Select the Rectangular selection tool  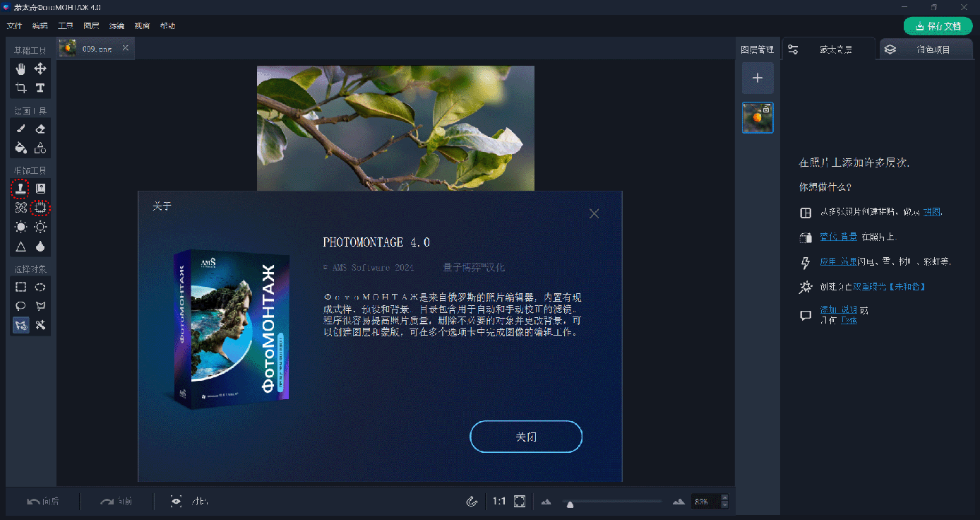(21, 287)
